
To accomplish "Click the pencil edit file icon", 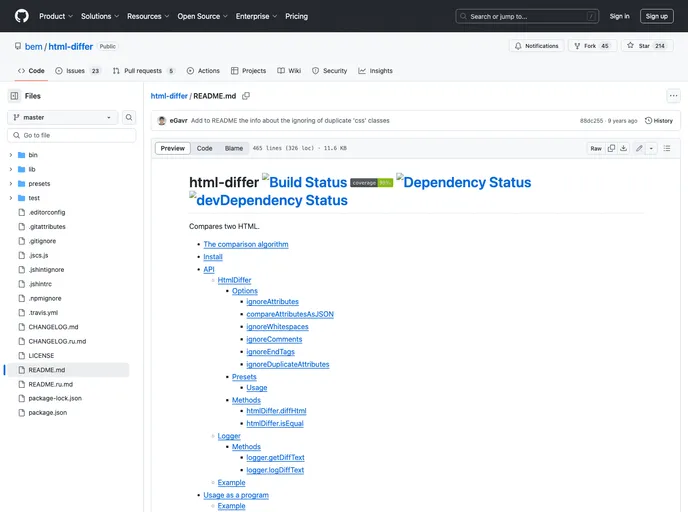I will (639, 148).
